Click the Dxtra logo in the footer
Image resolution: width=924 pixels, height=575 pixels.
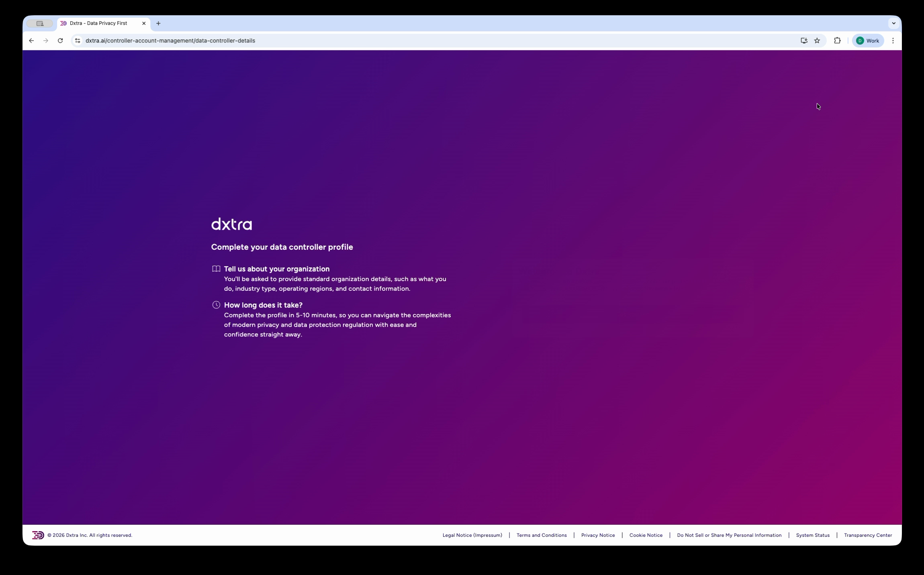(38, 535)
